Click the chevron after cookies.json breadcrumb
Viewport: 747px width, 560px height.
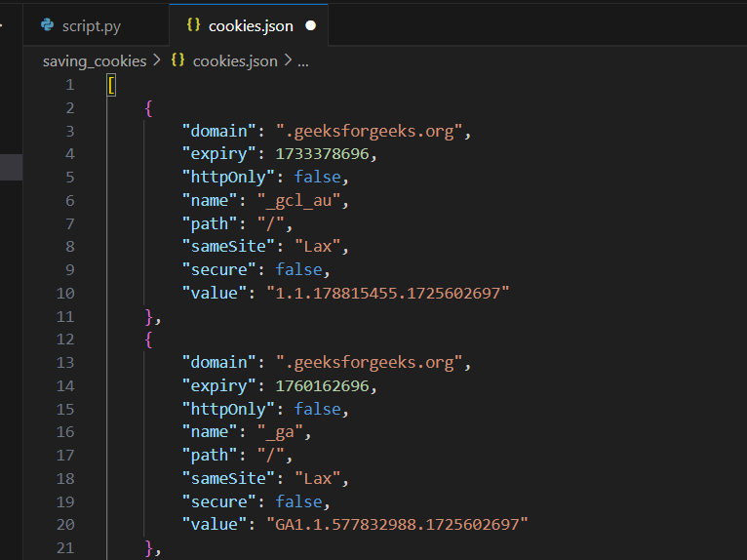pyautogui.click(x=288, y=60)
